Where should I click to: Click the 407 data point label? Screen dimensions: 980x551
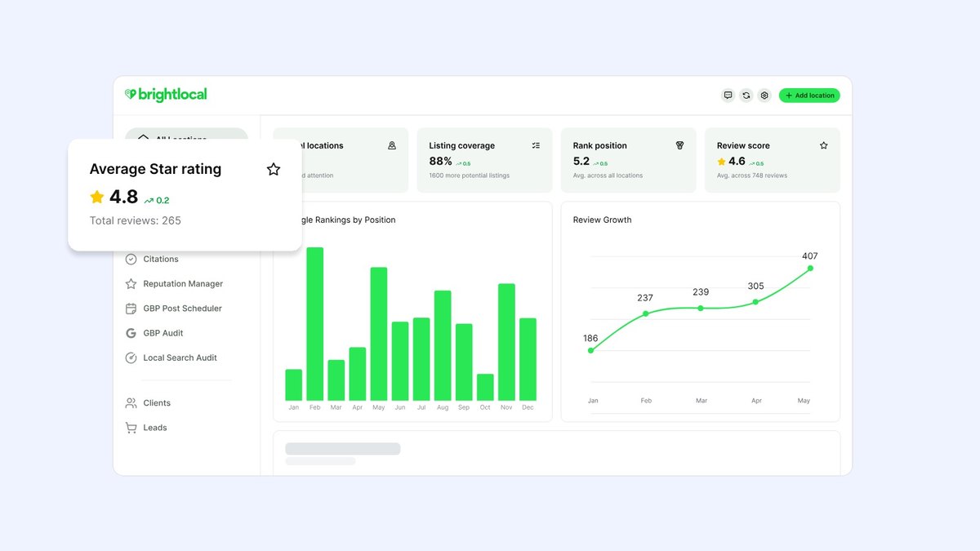point(809,256)
